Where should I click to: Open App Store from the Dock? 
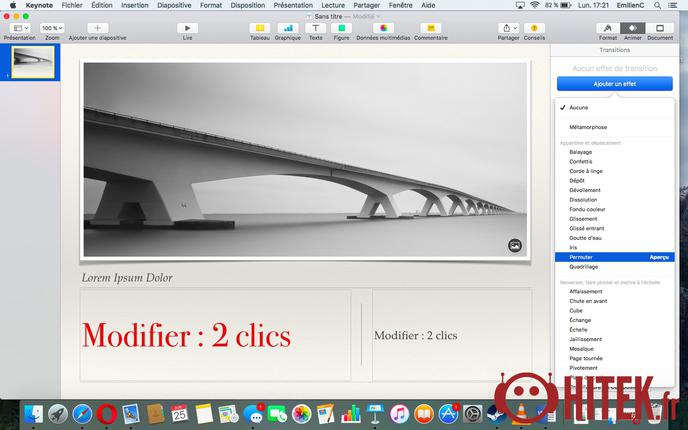[448, 414]
